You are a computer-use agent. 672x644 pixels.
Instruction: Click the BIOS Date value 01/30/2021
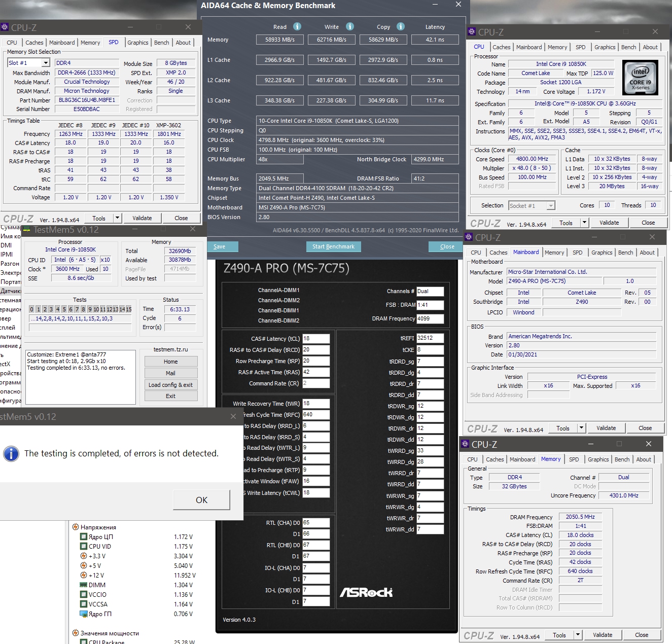tap(582, 354)
